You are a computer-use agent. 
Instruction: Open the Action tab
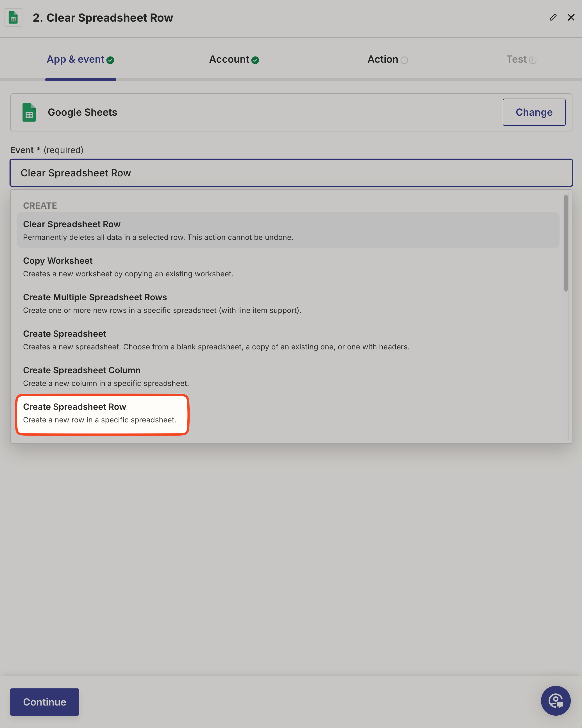click(x=382, y=60)
